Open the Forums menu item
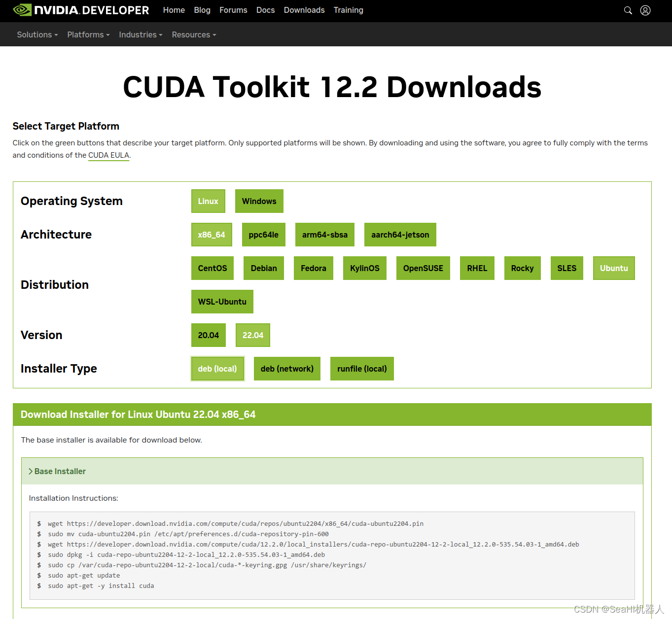This screenshot has width=672, height=619. [233, 10]
